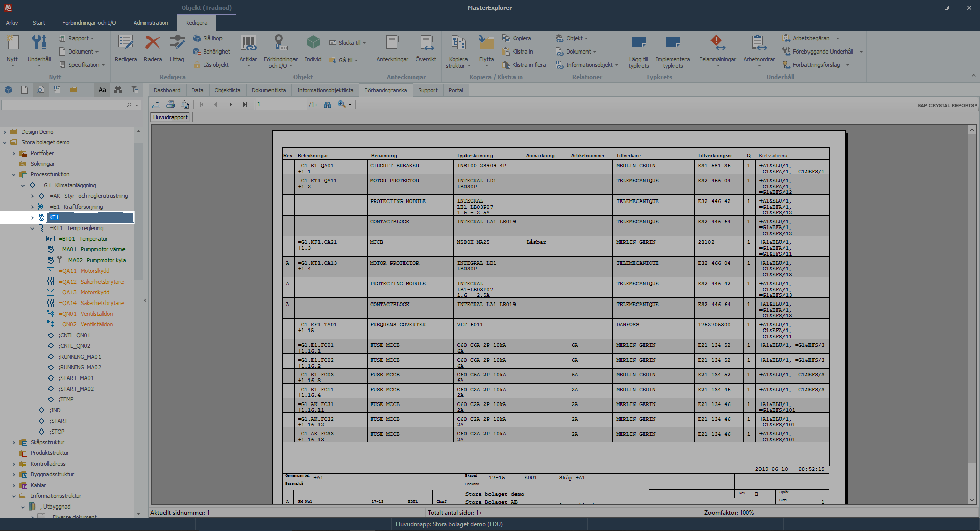Screen dimensions: 980x531
Task: Open the Dokumentlista tab
Action: point(268,90)
